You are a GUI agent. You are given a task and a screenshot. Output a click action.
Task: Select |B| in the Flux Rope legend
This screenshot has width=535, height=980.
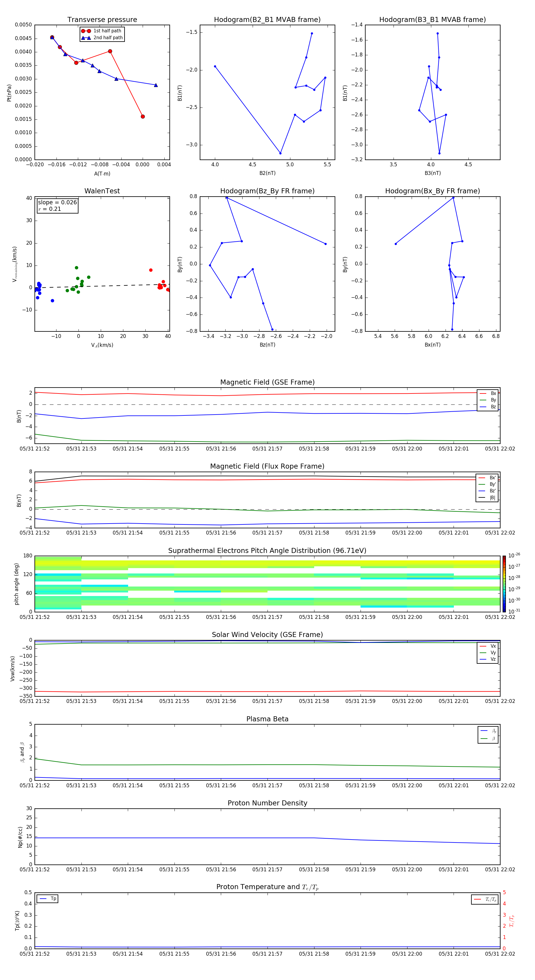coord(487,498)
